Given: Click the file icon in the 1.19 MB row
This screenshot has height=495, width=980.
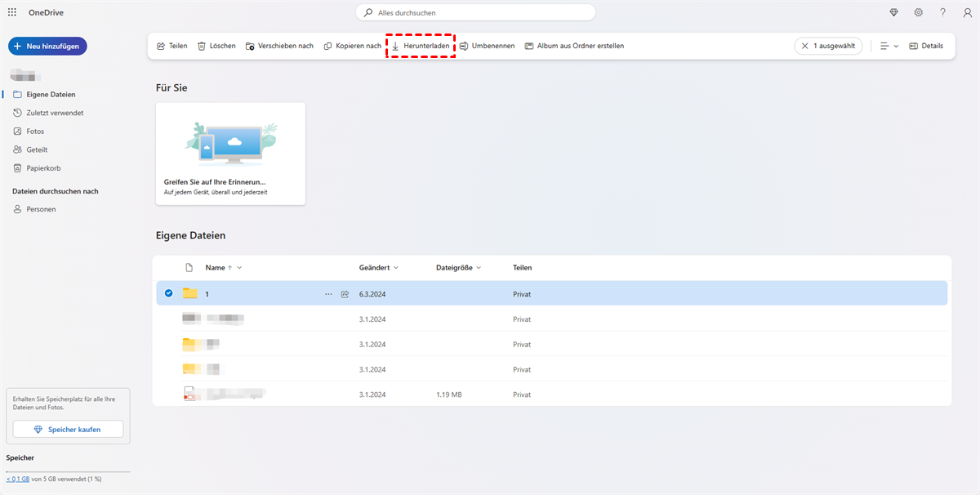Looking at the screenshot, I should point(190,395).
